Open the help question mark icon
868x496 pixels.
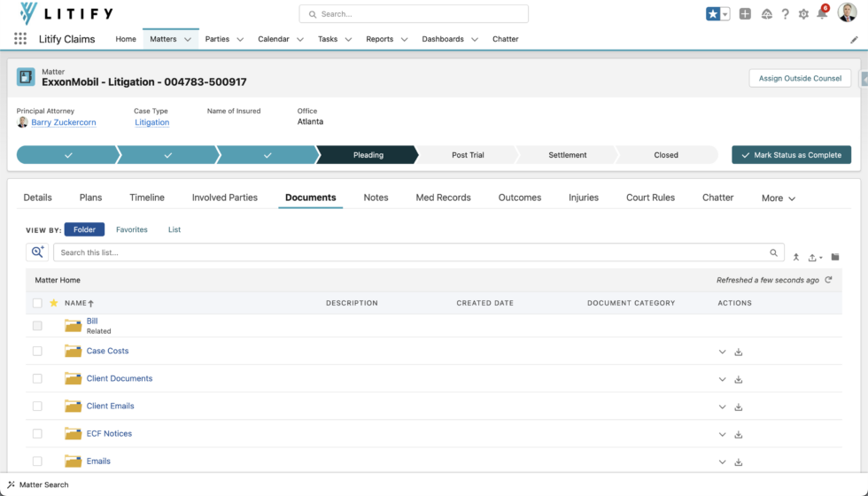pyautogui.click(x=785, y=14)
